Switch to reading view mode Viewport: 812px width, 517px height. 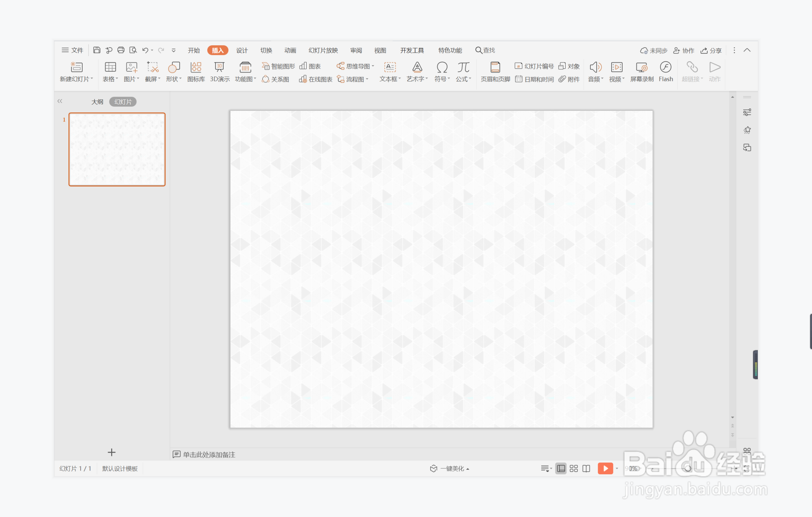coord(586,469)
